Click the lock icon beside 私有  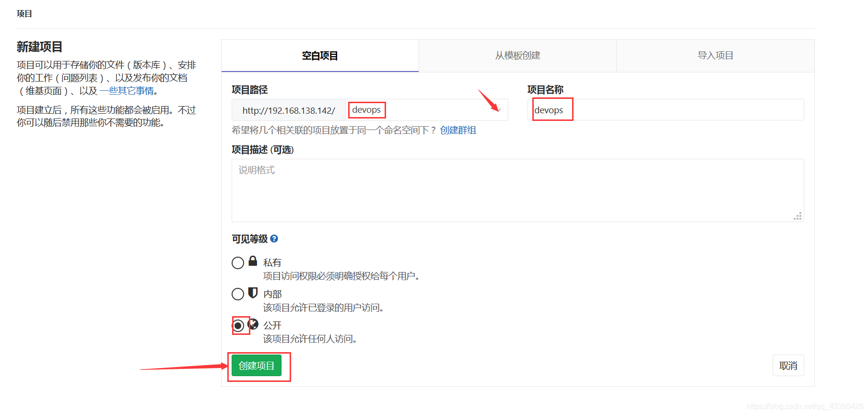pos(253,261)
